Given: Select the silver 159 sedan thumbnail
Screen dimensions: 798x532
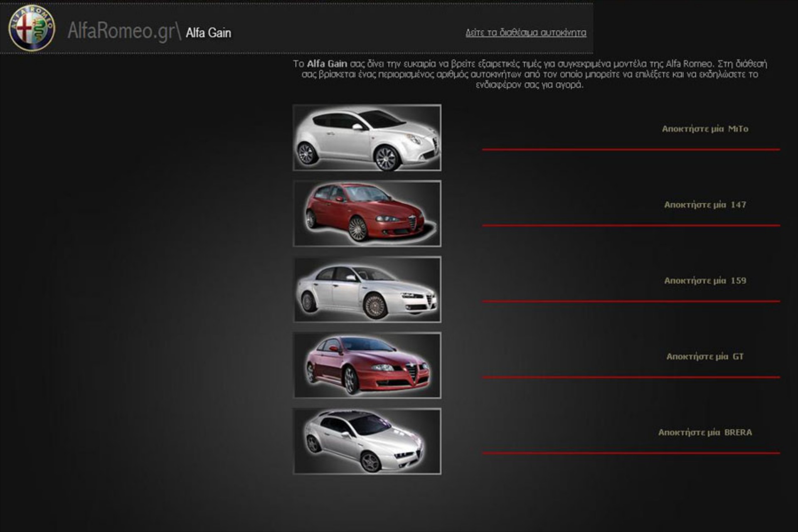Looking at the screenshot, I should (x=367, y=289).
